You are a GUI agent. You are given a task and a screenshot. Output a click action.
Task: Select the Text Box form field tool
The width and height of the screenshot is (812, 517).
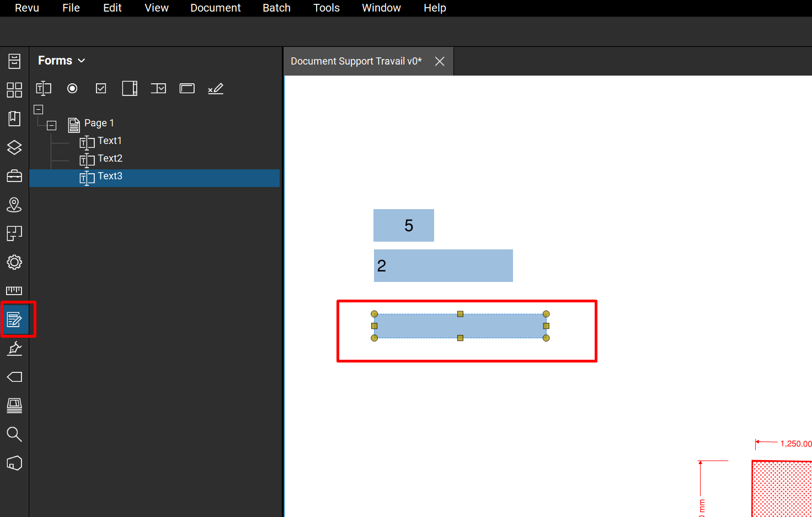coord(44,88)
